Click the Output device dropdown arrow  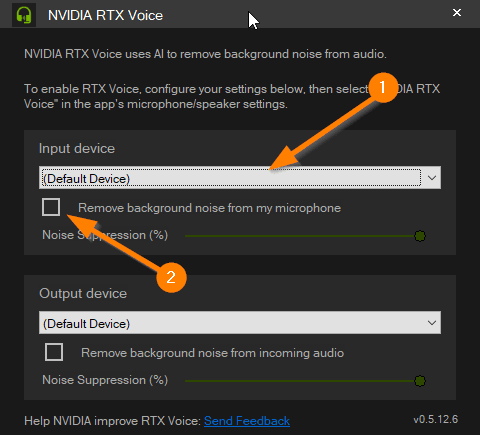pos(432,323)
